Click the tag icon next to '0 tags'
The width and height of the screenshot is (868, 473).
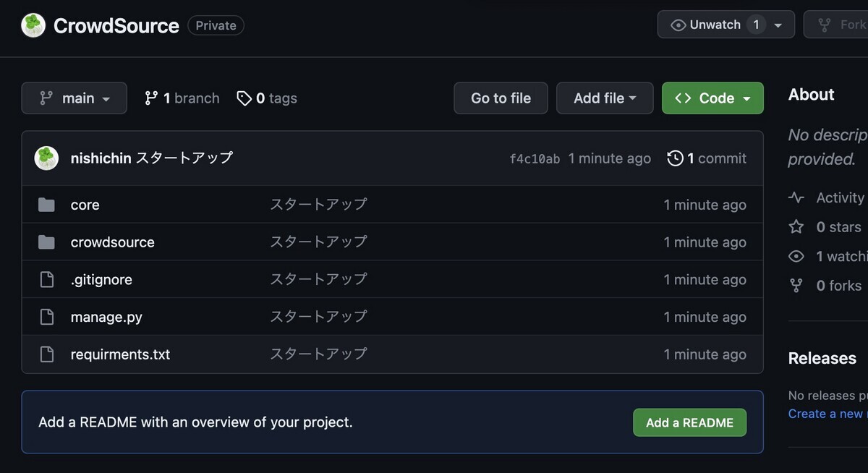(x=243, y=98)
